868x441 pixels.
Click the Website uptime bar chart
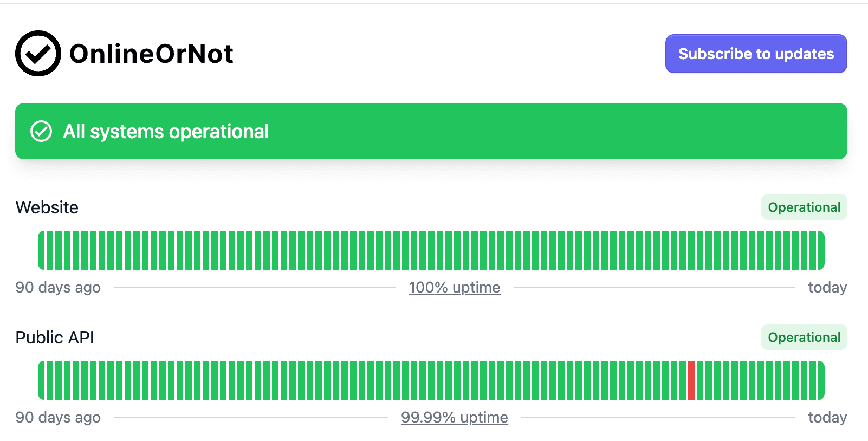431,250
